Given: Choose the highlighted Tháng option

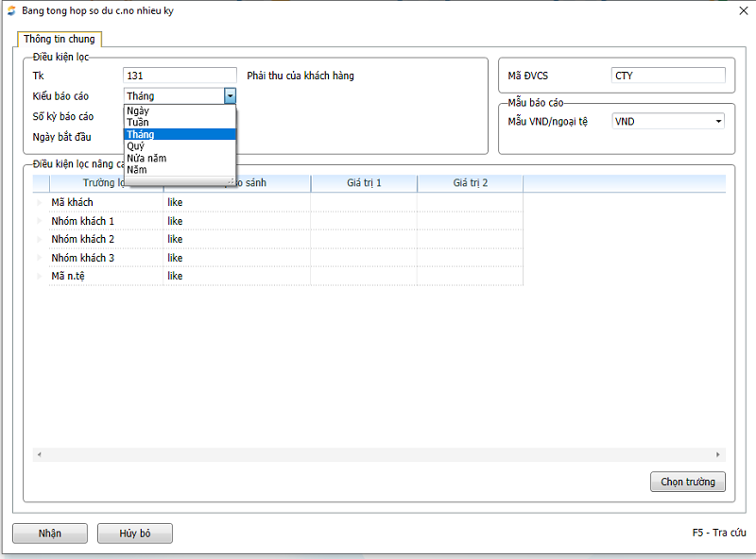Looking at the screenshot, I should coord(180,134).
